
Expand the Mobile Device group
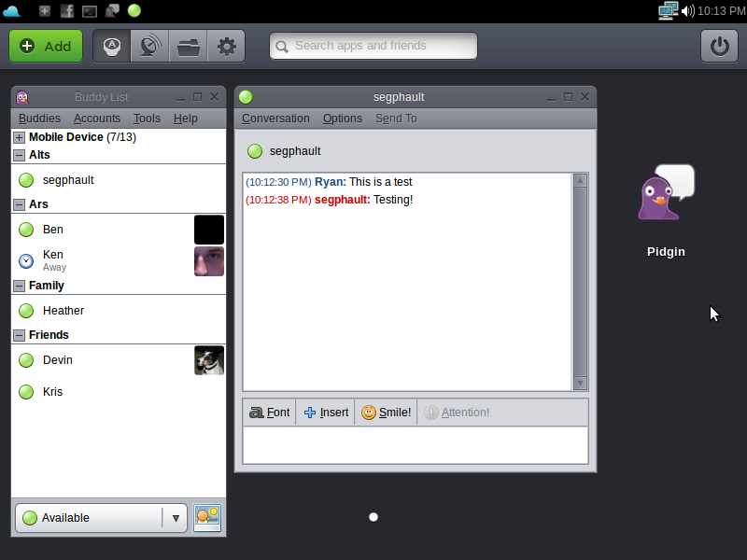click(x=19, y=137)
